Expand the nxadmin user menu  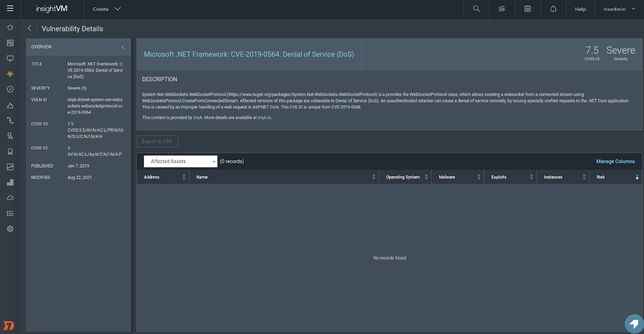click(619, 9)
